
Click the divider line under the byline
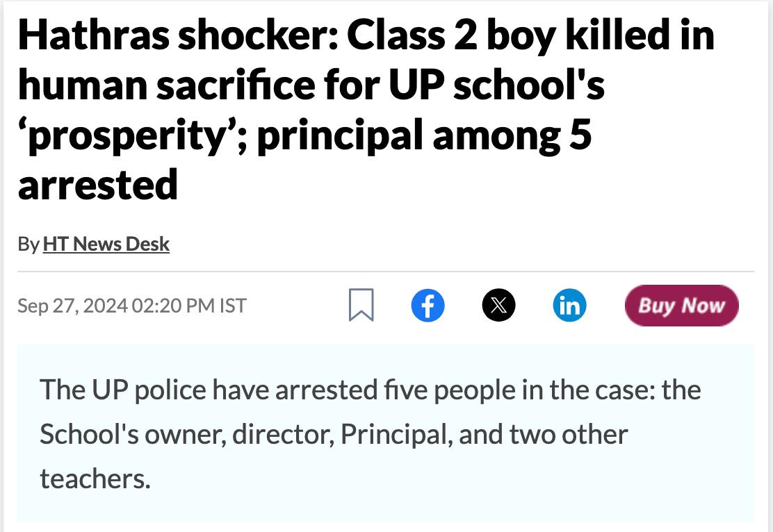coord(386,272)
